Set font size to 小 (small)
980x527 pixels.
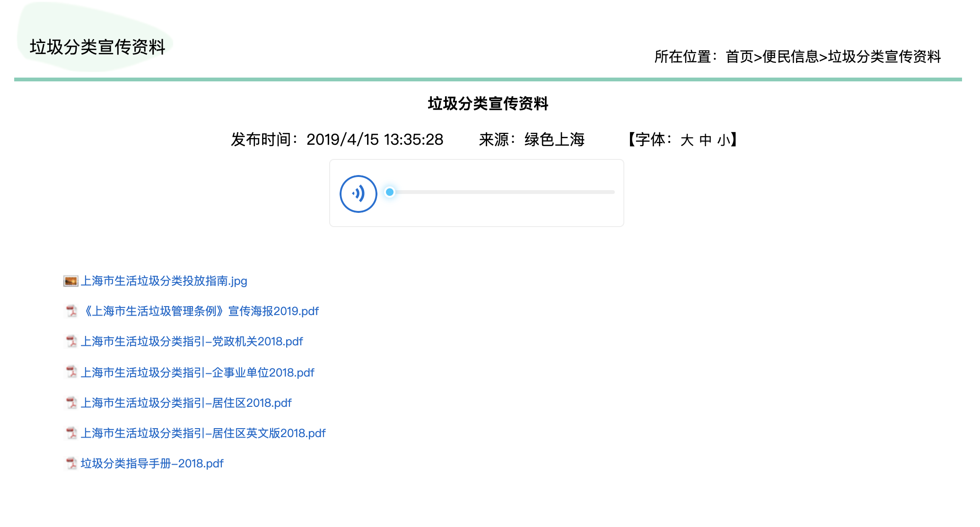[723, 140]
